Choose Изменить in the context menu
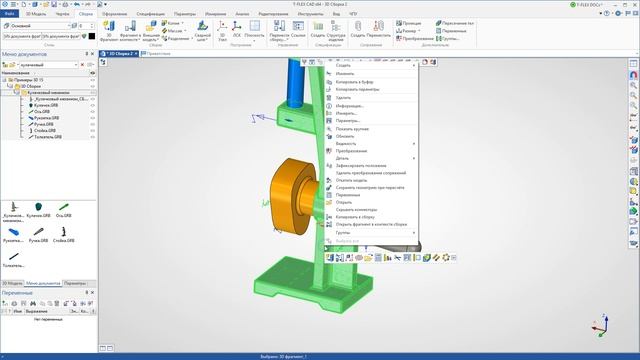Image resolution: width=640 pixels, height=360 pixels. pos(371,74)
